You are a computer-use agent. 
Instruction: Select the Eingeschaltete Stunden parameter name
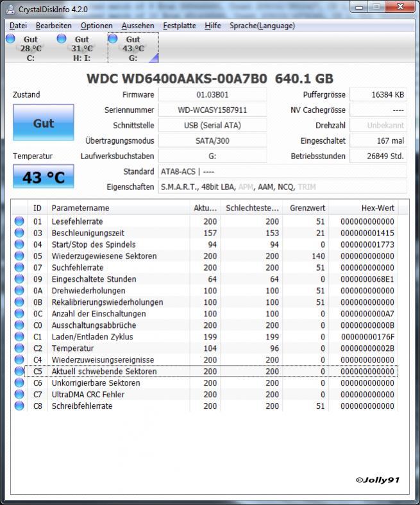pyautogui.click(x=94, y=279)
